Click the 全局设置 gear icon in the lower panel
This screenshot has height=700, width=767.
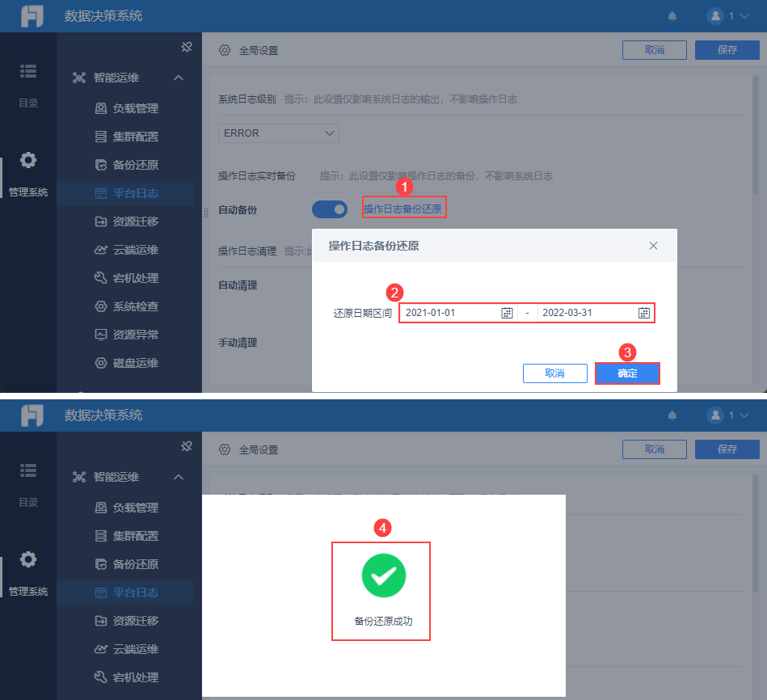[x=225, y=449]
